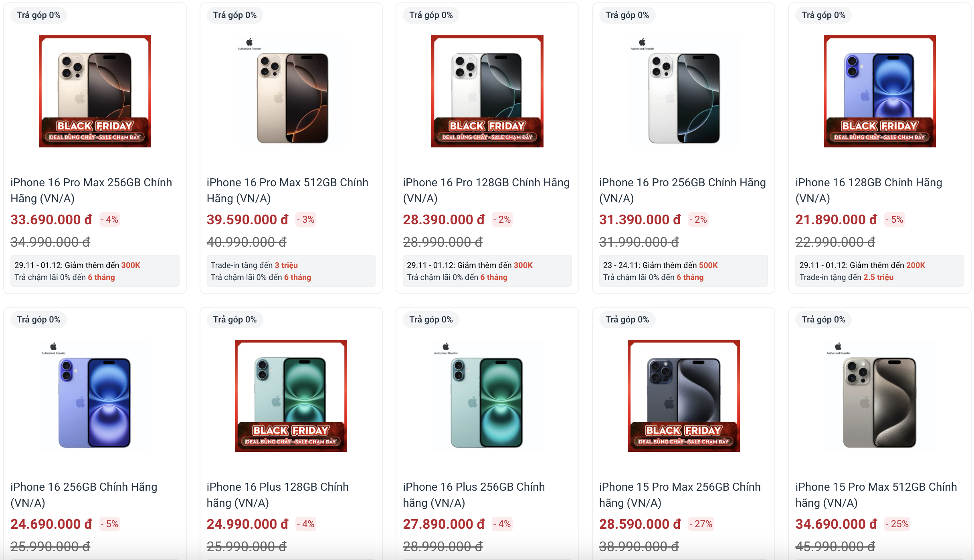The image size is (974, 560).
Task: Click Trả góp 0% badge on iPhone 16 256GB
Action: click(x=38, y=320)
